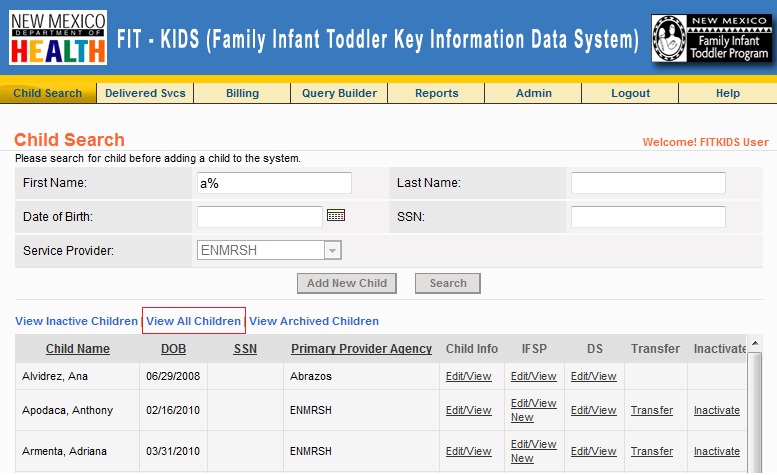777x475 pixels.
Task: Click the results table vertical scrollbar thumb
Action: point(755,412)
